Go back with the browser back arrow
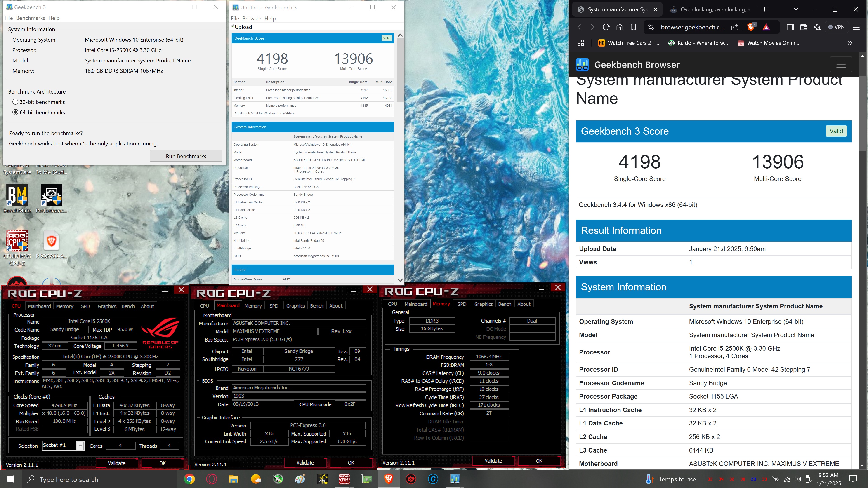Image resolution: width=868 pixels, height=488 pixels. click(x=579, y=27)
